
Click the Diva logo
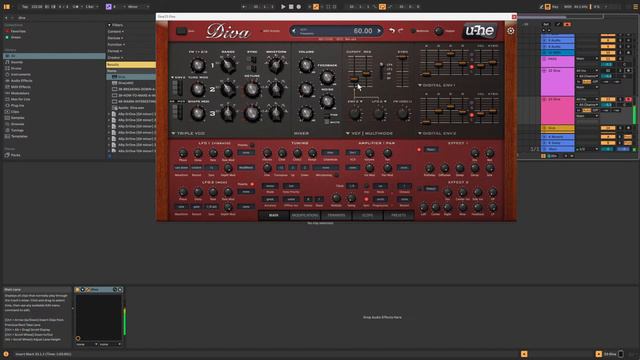pyautogui.click(x=228, y=31)
